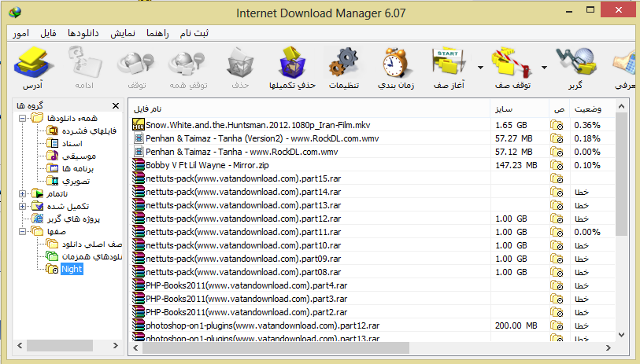Click the IDM application icon in title bar
This screenshot has width=640, height=364.
(15, 13)
